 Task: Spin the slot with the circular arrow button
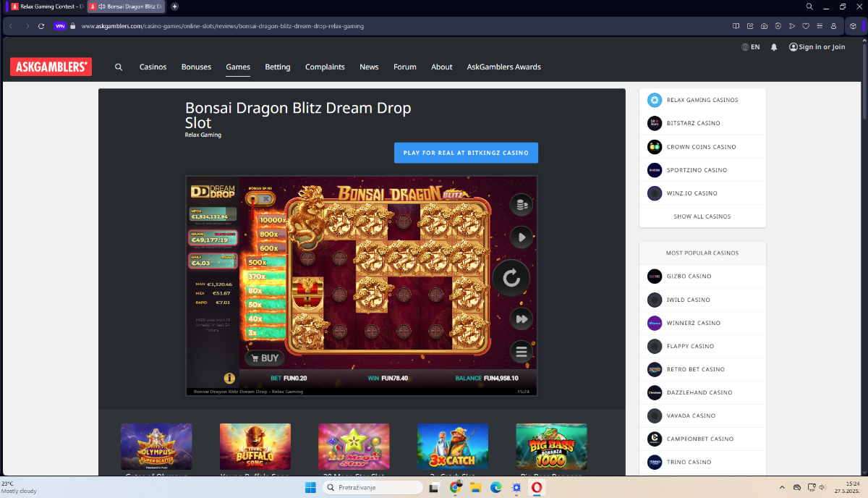(x=511, y=278)
